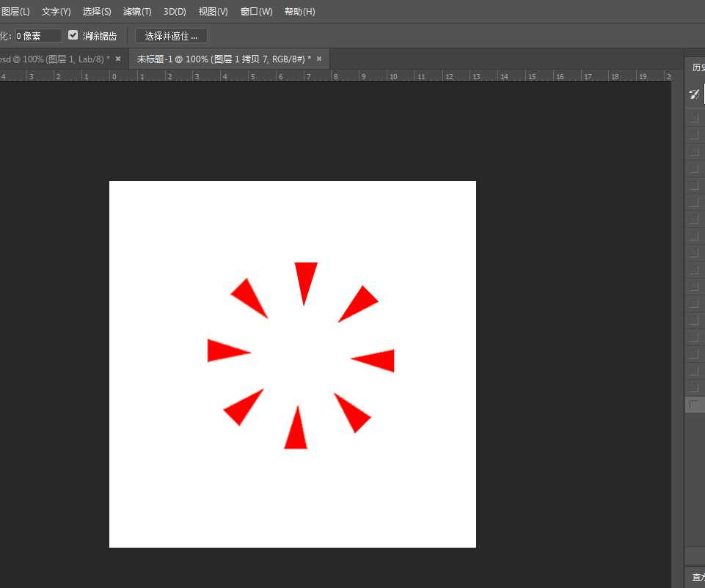The width and height of the screenshot is (705, 588).
Task: Open the 文字(Y) menu
Action: [56, 12]
